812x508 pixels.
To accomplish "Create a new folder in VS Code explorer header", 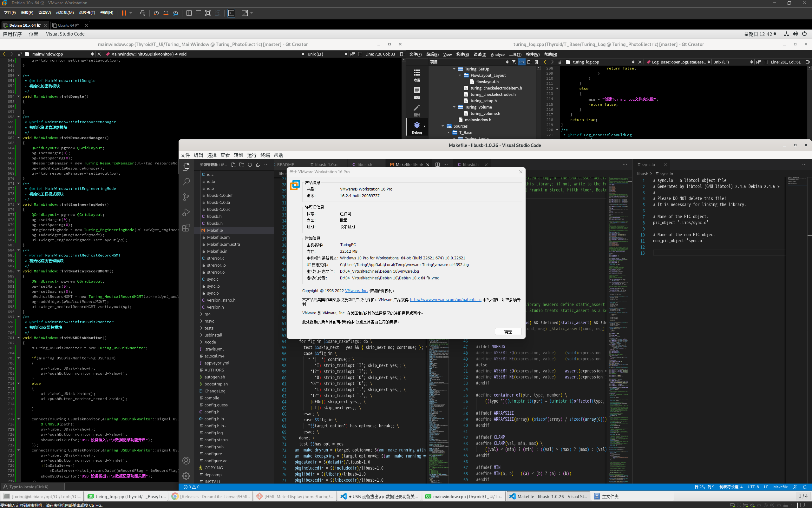I will click(x=242, y=165).
